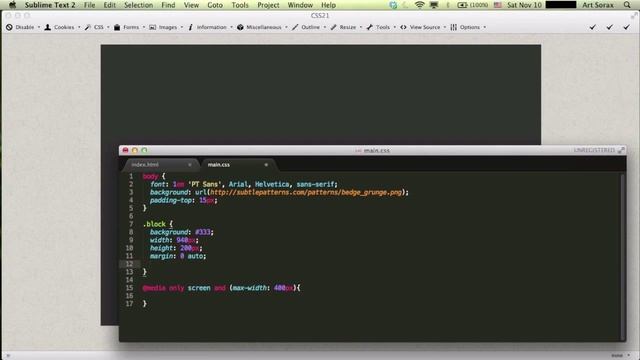The width and height of the screenshot is (640, 360).
Task: Click the Images picture icon
Action: (152, 27)
